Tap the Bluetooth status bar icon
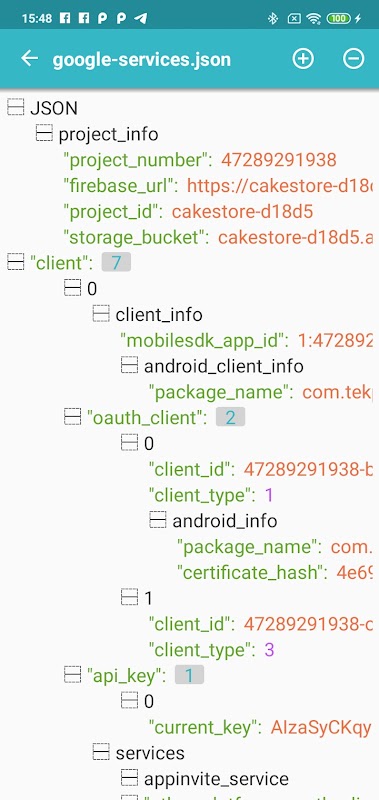The height and width of the screenshot is (800, 379). (273, 18)
